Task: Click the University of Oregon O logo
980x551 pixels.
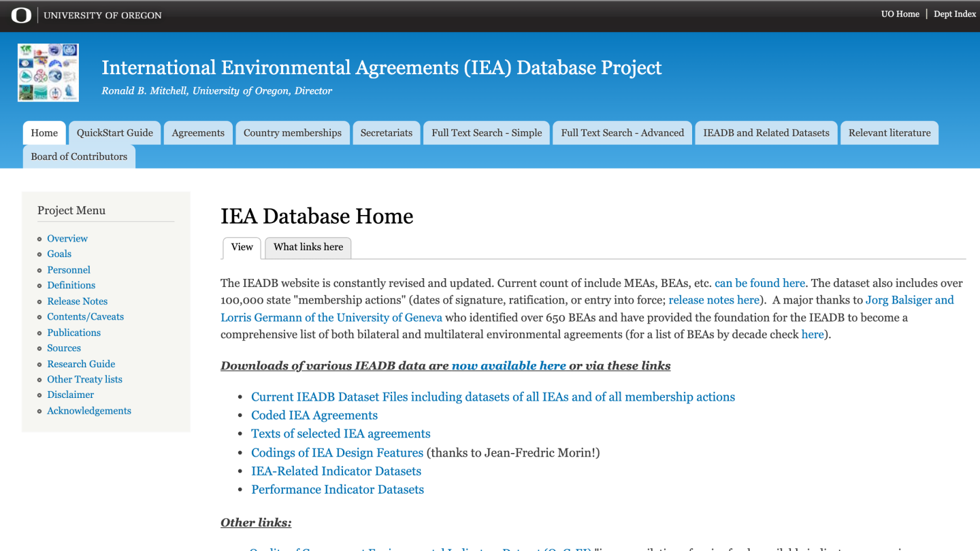Action: point(21,15)
